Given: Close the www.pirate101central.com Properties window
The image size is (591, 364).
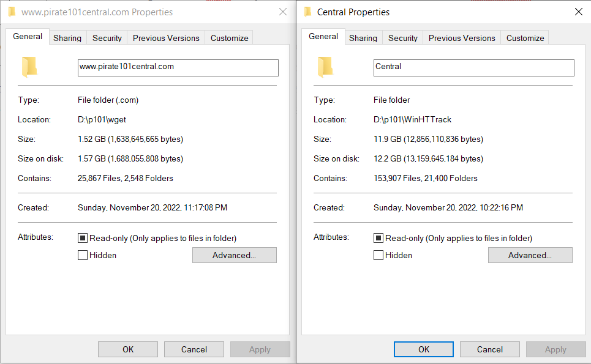Looking at the screenshot, I should coord(283,12).
